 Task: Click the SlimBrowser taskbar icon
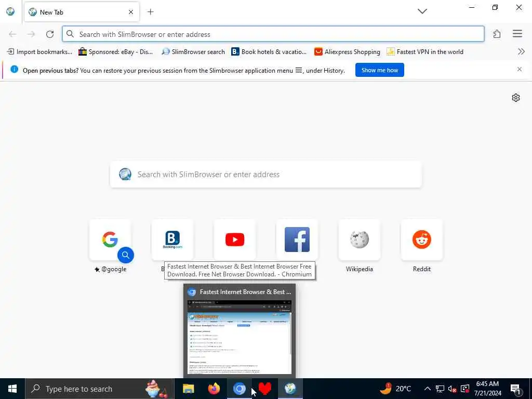[x=290, y=389]
